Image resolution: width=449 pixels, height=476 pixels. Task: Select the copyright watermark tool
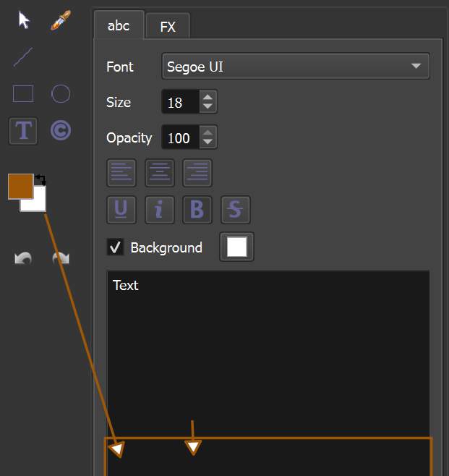[x=61, y=130]
